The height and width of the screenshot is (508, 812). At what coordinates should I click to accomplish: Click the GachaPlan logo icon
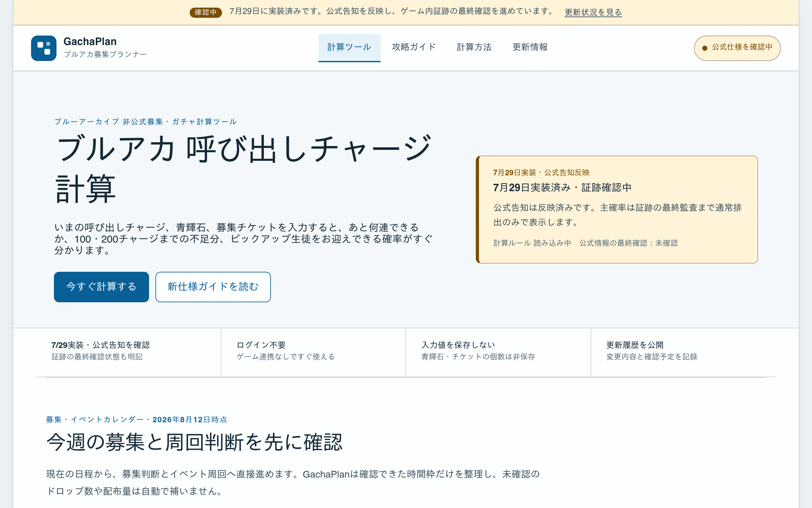44,48
